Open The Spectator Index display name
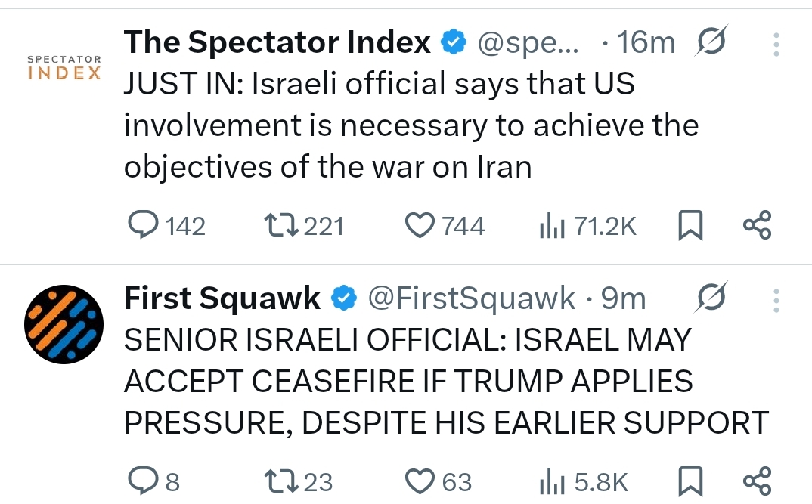Image resolution: width=812 pixels, height=504 pixels. (x=277, y=42)
